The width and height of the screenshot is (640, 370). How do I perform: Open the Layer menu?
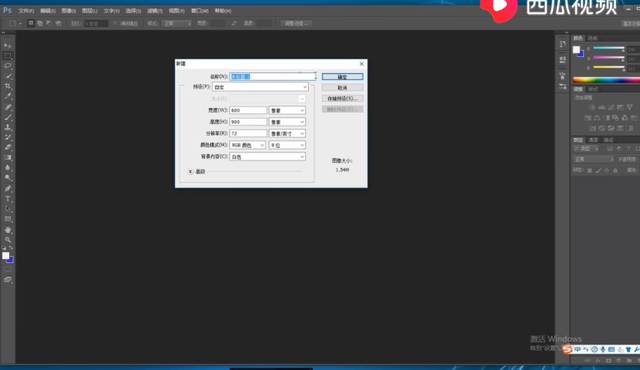(x=89, y=11)
